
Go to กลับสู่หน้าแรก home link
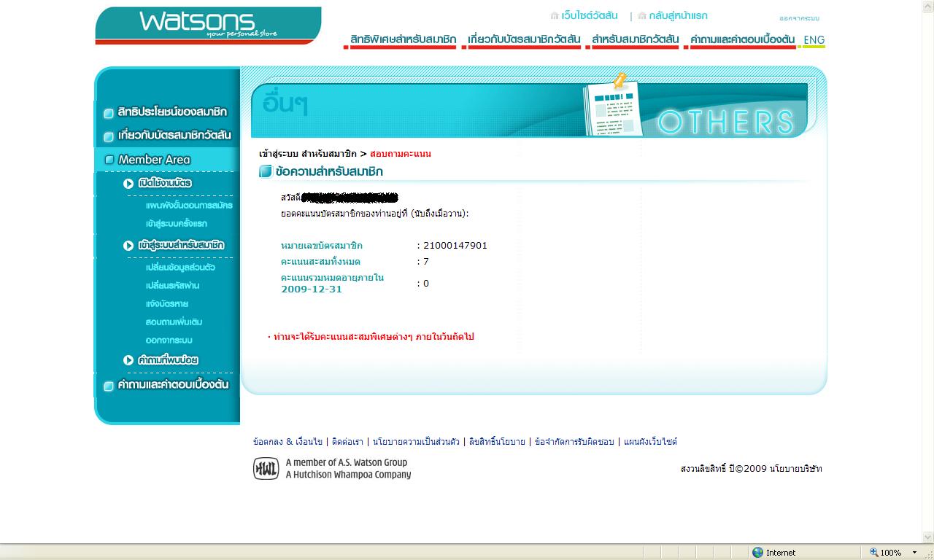[678, 15]
